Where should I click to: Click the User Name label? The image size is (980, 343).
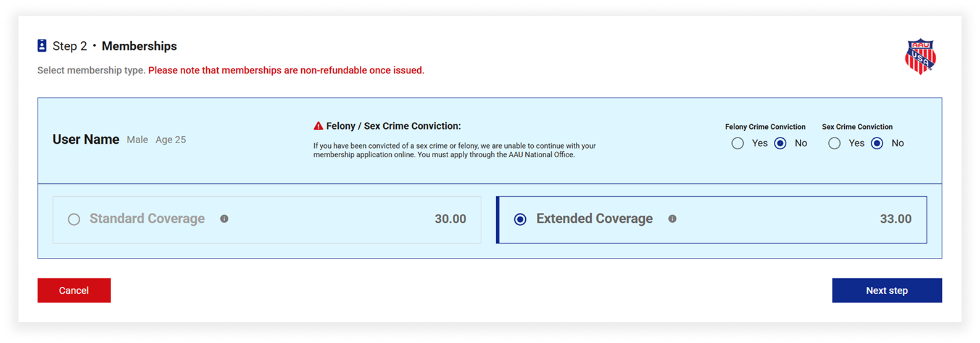coord(86,139)
